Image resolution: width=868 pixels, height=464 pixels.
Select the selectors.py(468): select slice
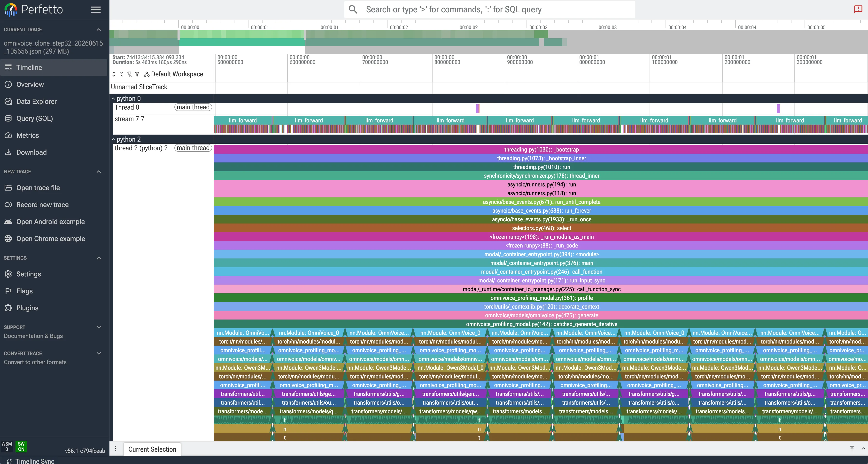[541, 228]
